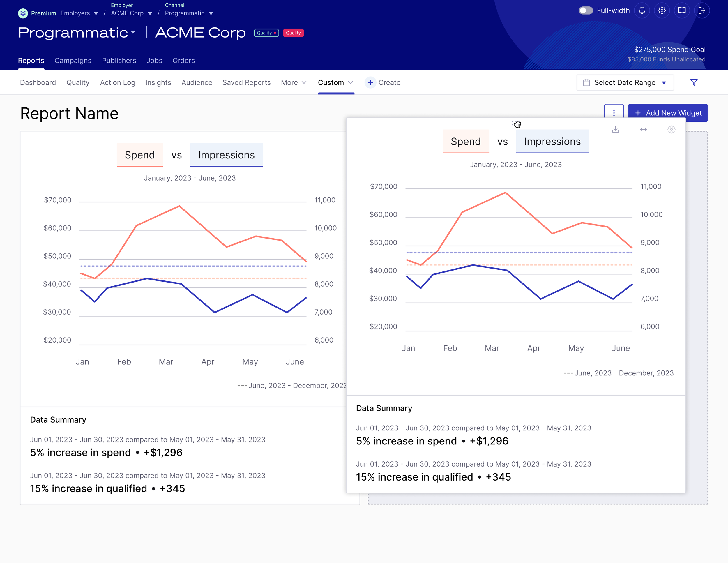Viewport: 728px width, 563px height.
Task: Click the logout arrow icon
Action: coord(702,11)
